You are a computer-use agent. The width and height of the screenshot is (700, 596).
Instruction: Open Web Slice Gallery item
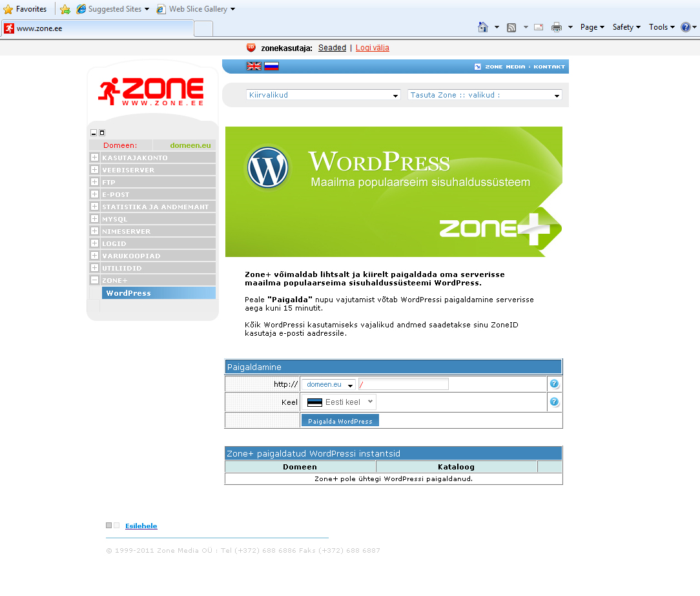(x=196, y=9)
